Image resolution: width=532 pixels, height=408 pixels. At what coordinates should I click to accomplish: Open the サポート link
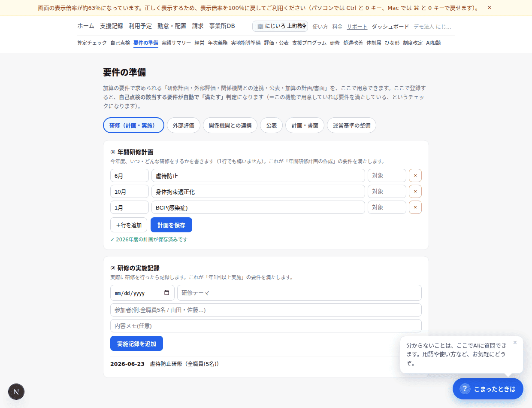click(357, 27)
